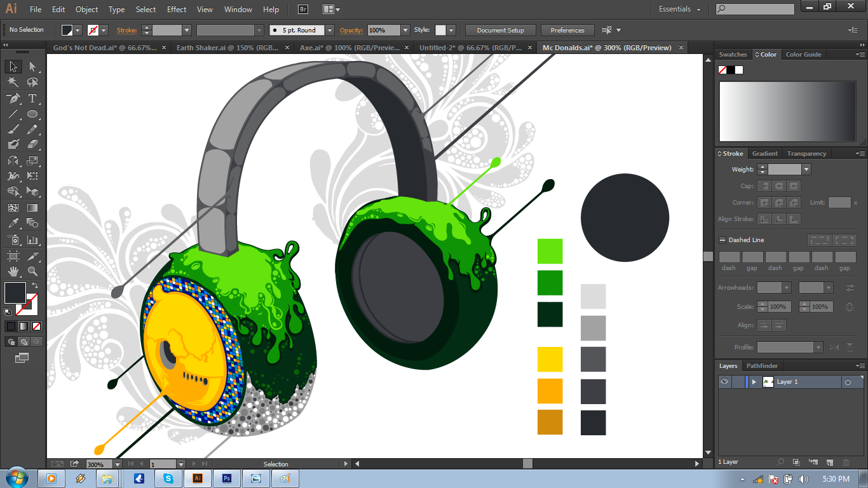Pick the Lasso tool
This screenshot has height=488, width=868.
coord(32,83)
